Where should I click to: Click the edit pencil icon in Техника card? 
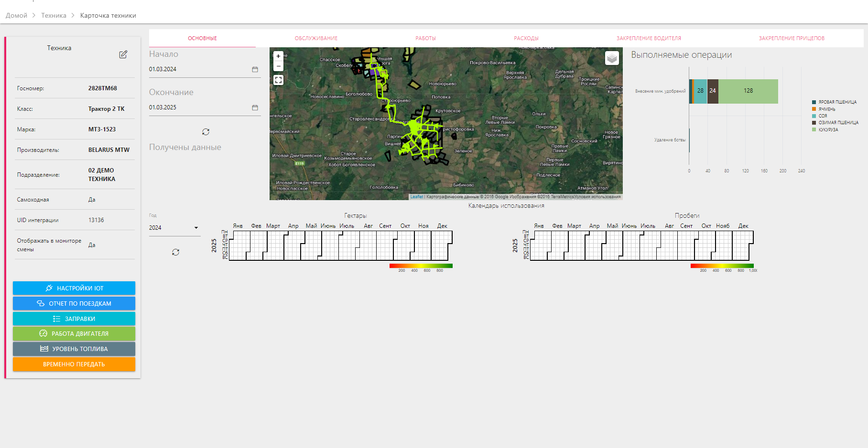123,54
